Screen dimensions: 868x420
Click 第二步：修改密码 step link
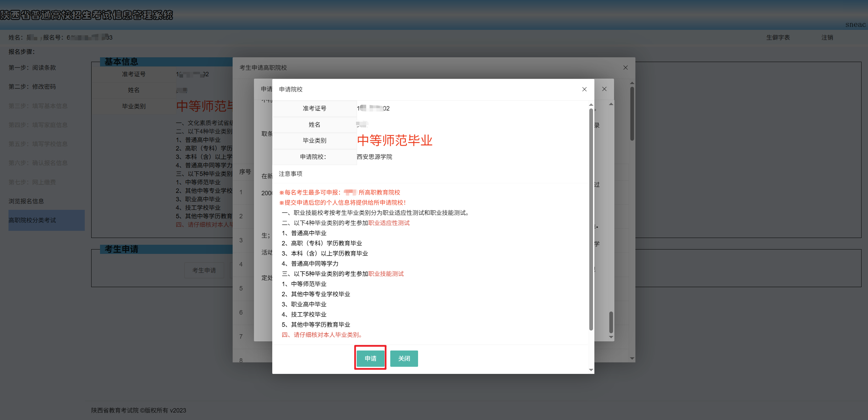pos(32,86)
